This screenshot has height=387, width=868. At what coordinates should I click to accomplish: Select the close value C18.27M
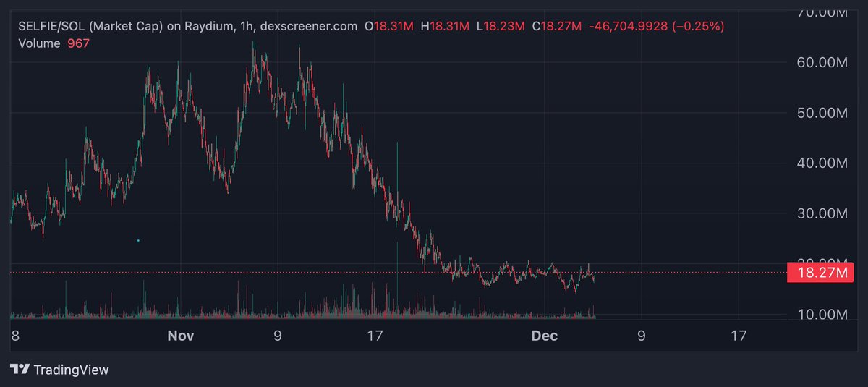[x=556, y=26]
